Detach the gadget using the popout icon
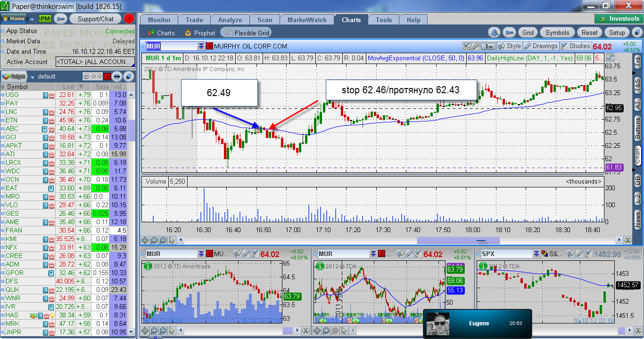This screenshot has height=339, width=644. pos(128,76)
